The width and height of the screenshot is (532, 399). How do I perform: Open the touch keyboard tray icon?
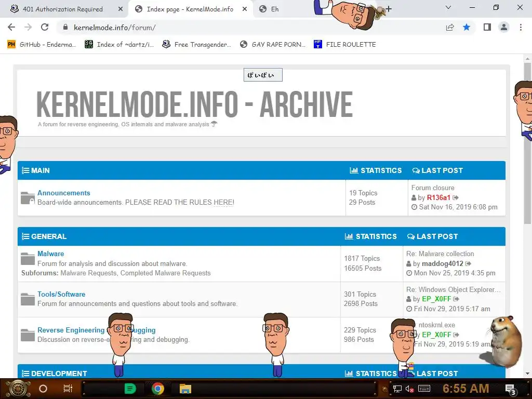click(424, 389)
